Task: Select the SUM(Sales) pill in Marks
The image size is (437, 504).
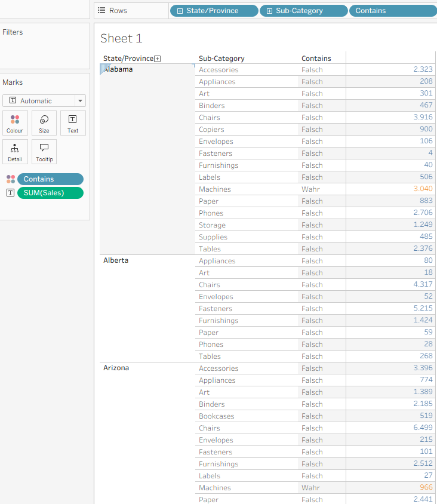Action: pyautogui.click(x=50, y=192)
